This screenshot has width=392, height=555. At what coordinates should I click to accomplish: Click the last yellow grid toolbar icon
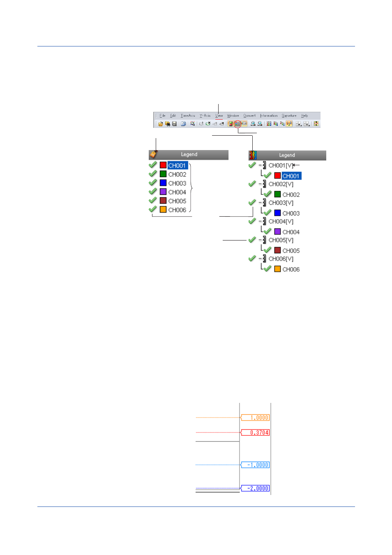pyautogui.click(x=316, y=124)
